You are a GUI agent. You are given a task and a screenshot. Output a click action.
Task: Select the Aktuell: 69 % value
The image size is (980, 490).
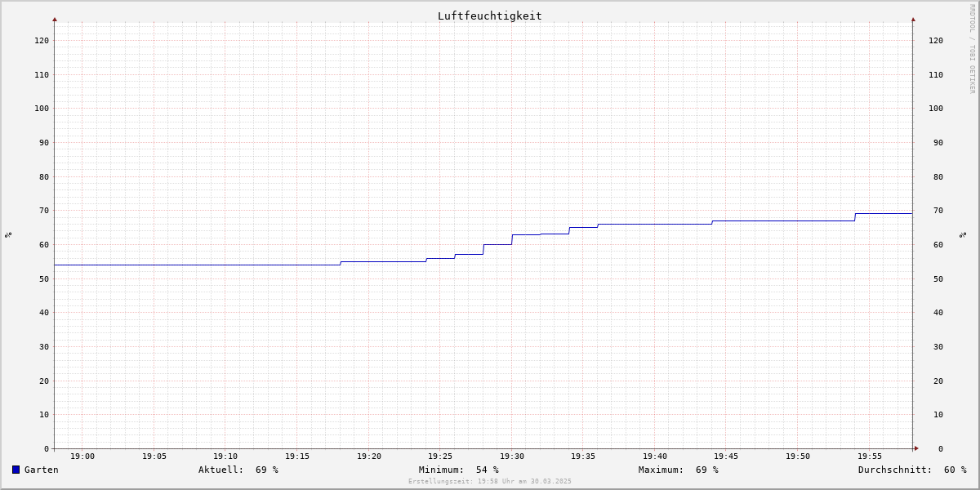[x=238, y=470]
